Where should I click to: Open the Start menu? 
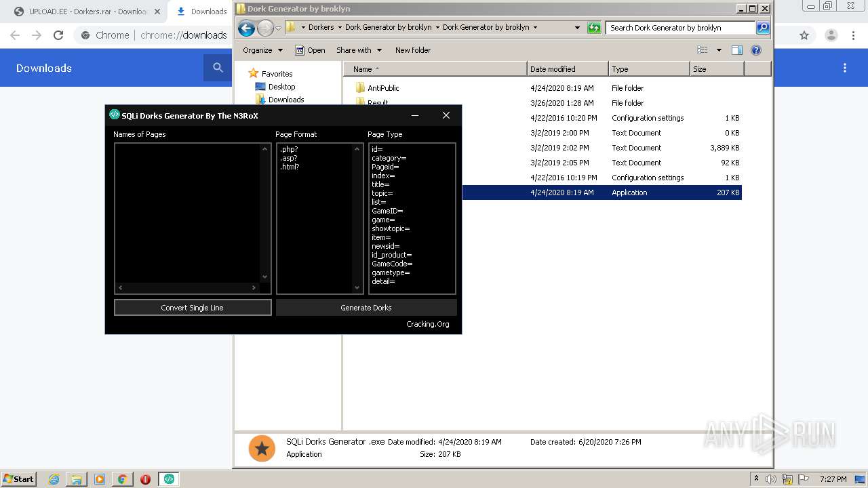pyautogui.click(x=19, y=479)
